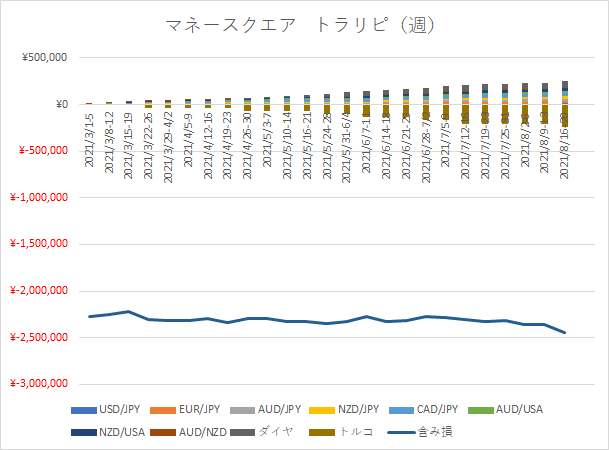The height and width of the screenshot is (450, 609).
Task: Click the CAD/JPY legend label
Action: coord(437,409)
